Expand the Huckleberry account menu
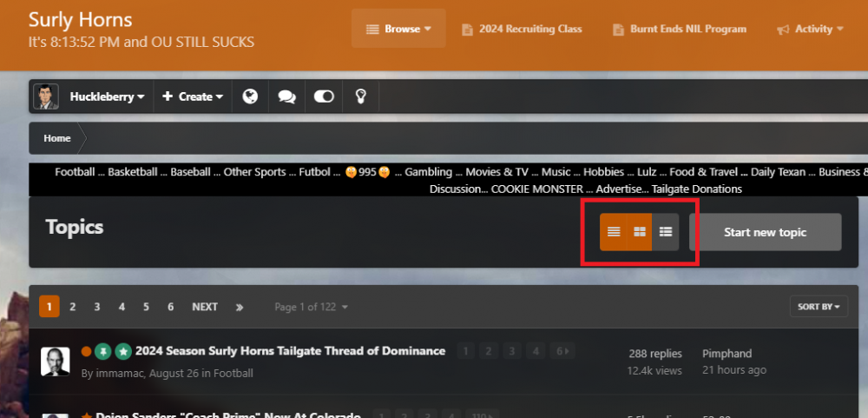868x418 pixels. click(x=107, y=96)
